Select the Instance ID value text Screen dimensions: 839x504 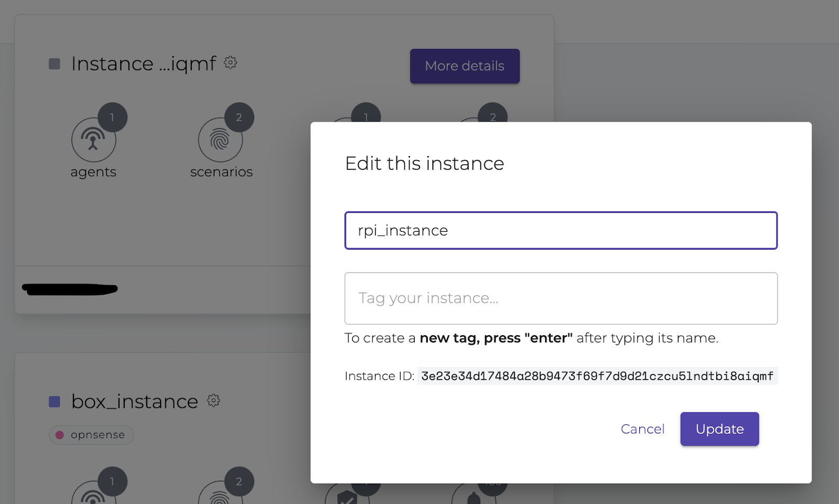click(x=597, y=376)
